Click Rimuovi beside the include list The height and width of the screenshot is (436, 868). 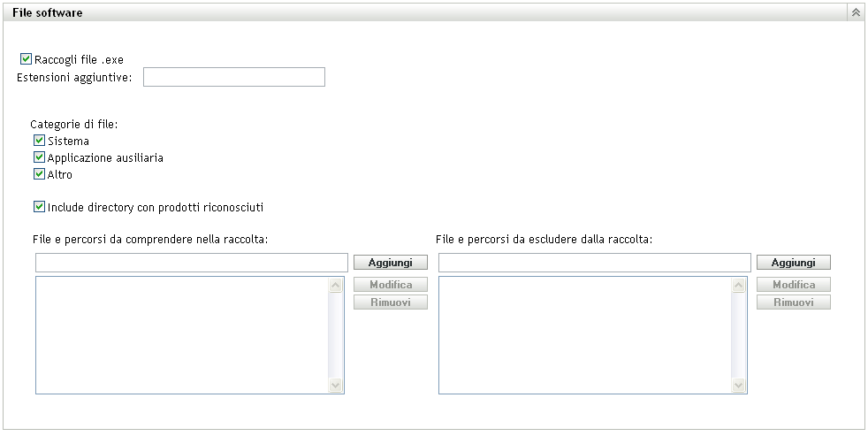[391, 302]
